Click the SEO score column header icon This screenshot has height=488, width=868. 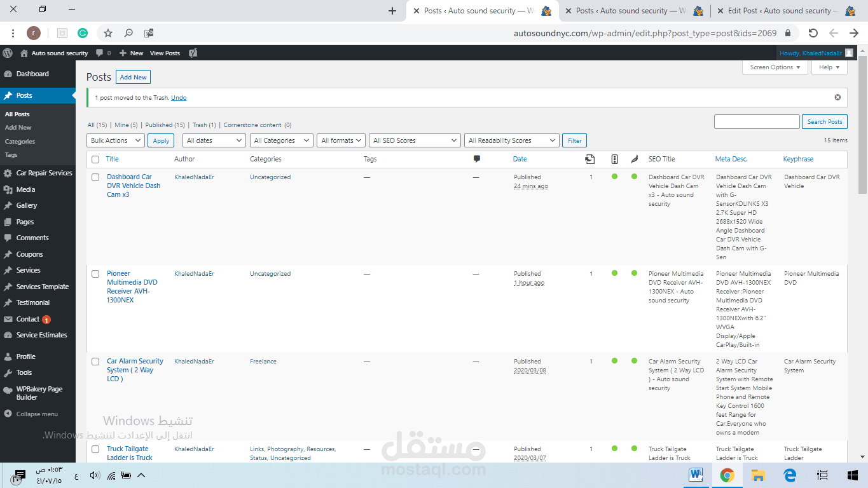coord(614,159)
